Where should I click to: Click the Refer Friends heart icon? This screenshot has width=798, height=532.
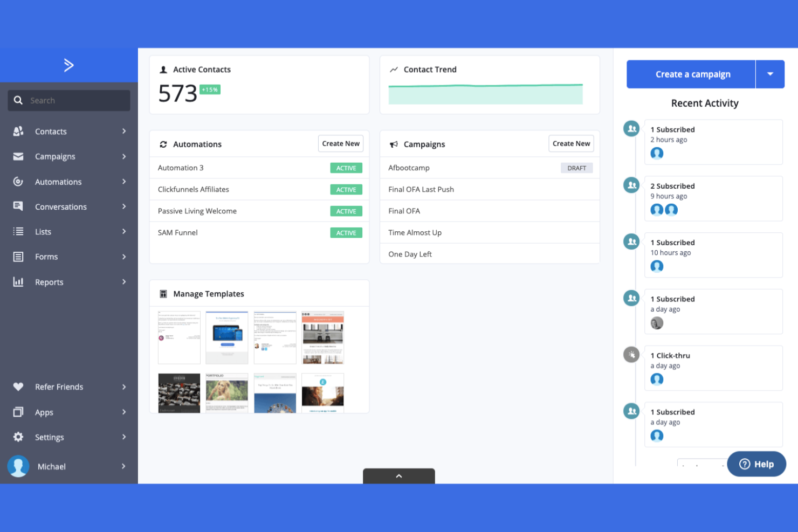coord(18,386)
